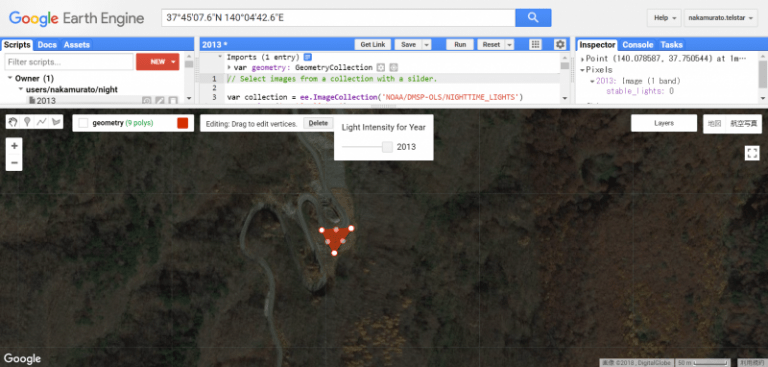Select the hand pan tool on map
768x367 pixels.
click(13, 122)
